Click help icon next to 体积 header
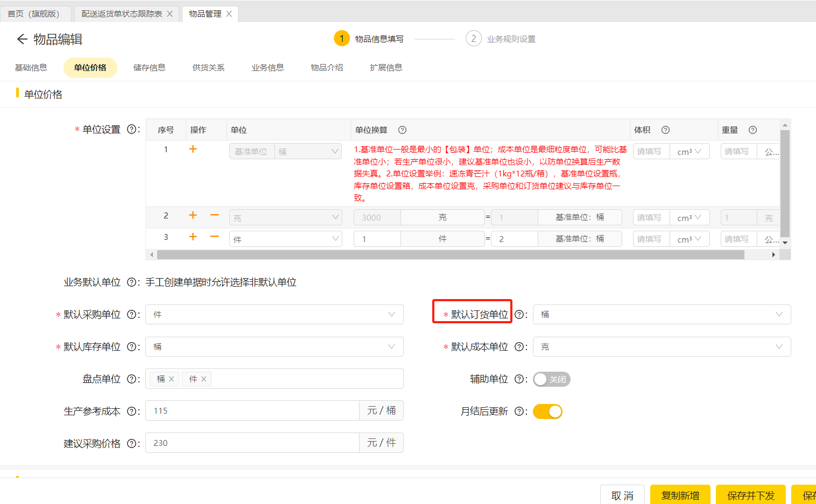 pos(665,130)
